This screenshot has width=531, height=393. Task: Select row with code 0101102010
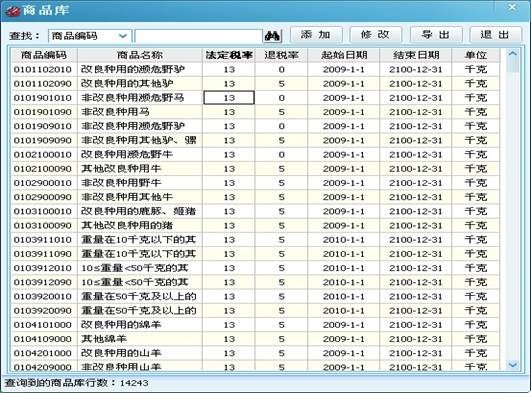(255, 69)
